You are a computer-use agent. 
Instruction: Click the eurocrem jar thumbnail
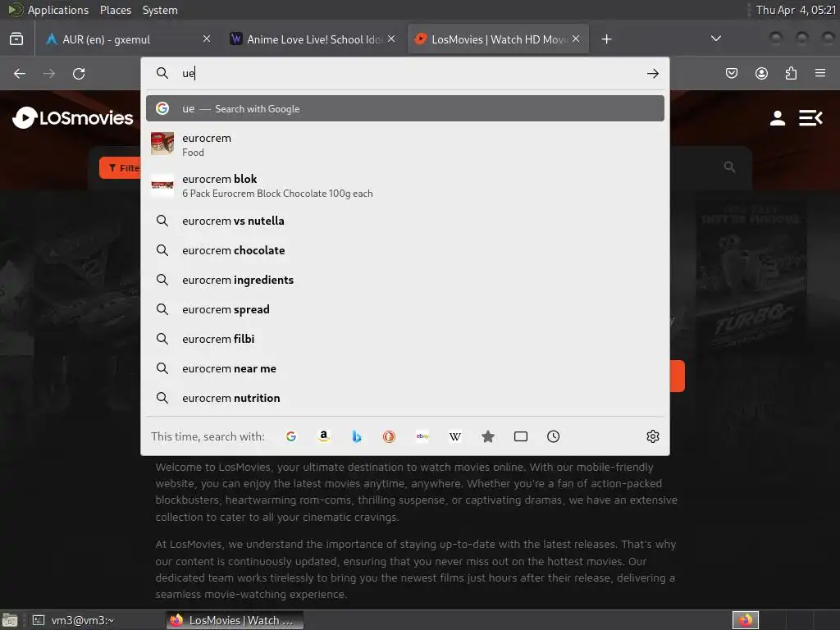pyautogui.click(x=162, y=144)
